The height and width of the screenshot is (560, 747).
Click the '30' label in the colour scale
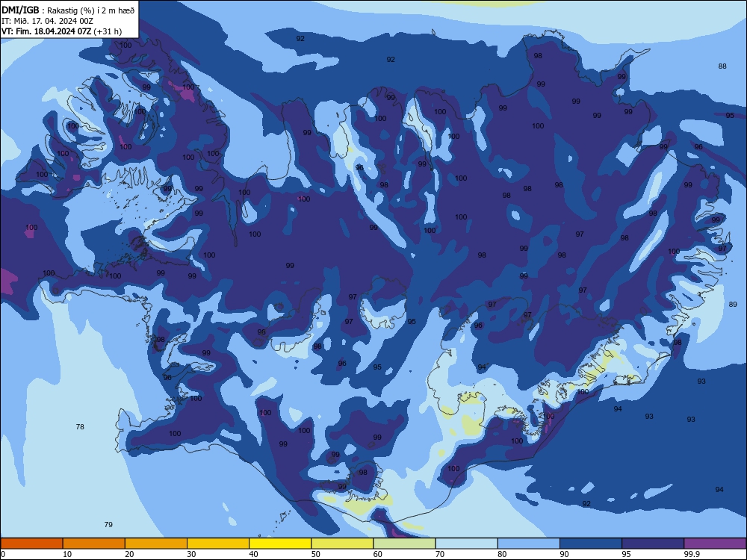point(191,554)
